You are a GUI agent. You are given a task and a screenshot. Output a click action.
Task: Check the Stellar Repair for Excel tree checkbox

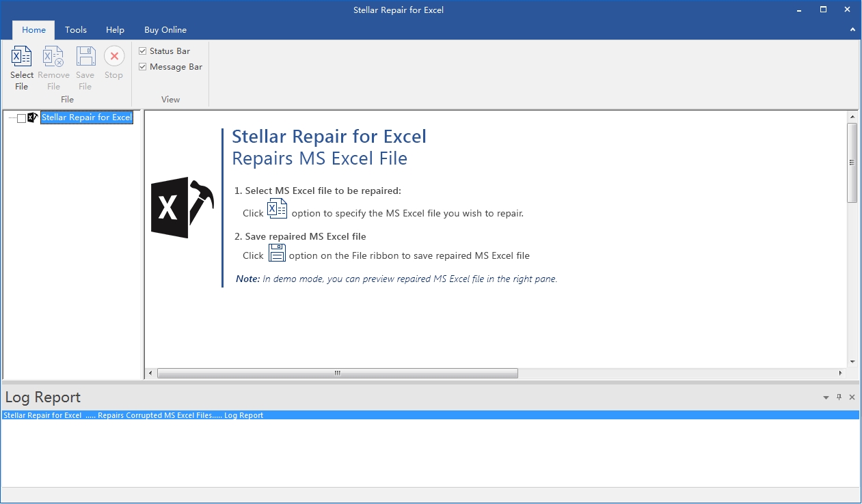click(x=21, y=118)
